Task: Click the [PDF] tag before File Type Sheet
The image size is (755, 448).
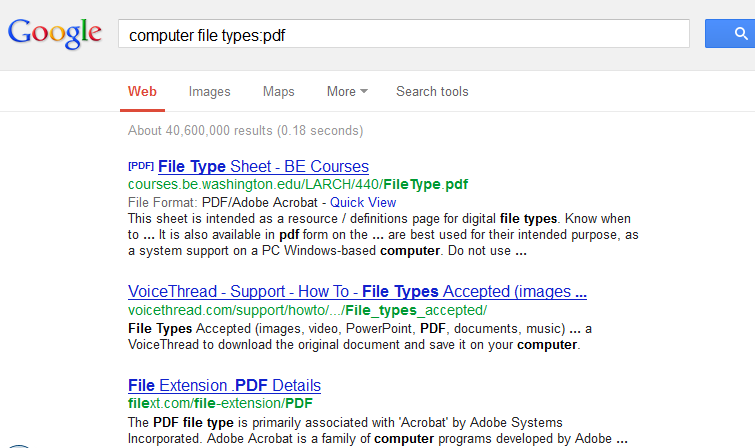Action: (x=141, y=166)
